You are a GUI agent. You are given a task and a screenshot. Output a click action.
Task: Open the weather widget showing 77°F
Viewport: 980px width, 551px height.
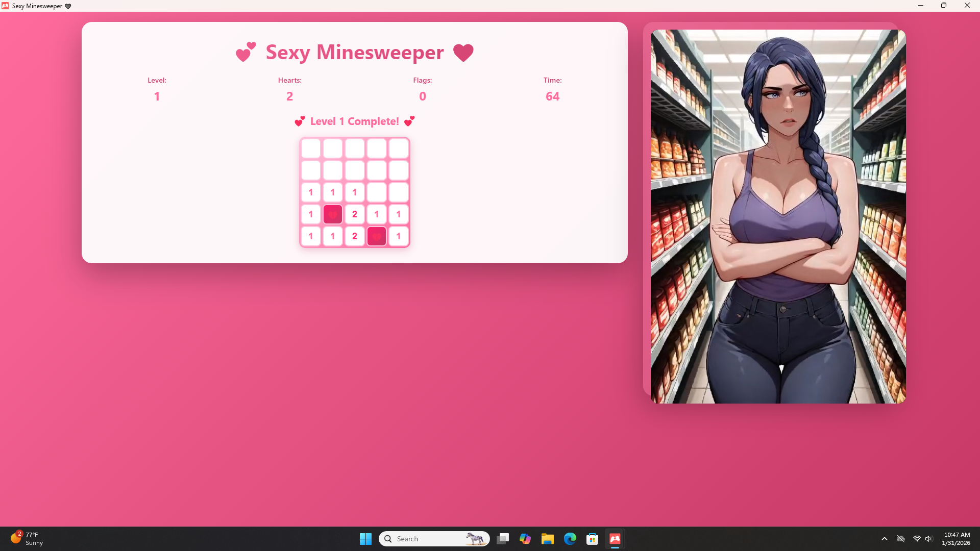pyautogui.click(x=27, y=539)
